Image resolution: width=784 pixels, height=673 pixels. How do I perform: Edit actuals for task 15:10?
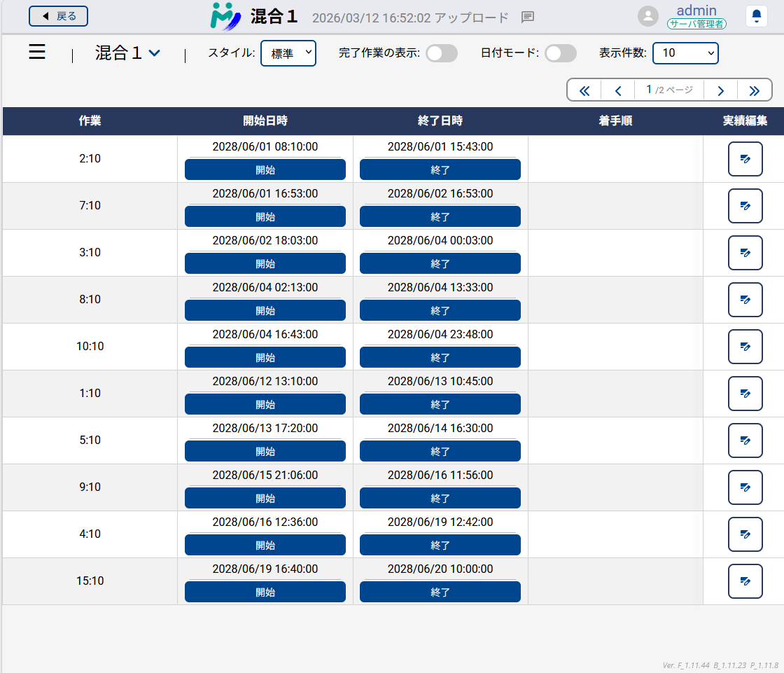point(745,581)
